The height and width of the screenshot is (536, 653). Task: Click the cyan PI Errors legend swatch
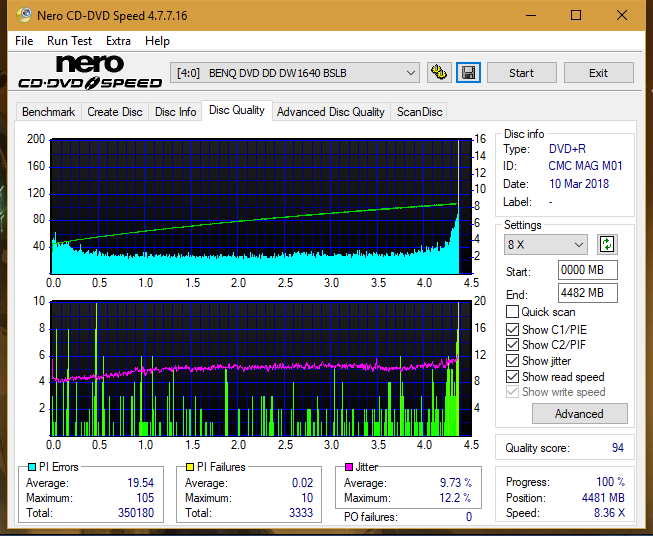point(32,467)
